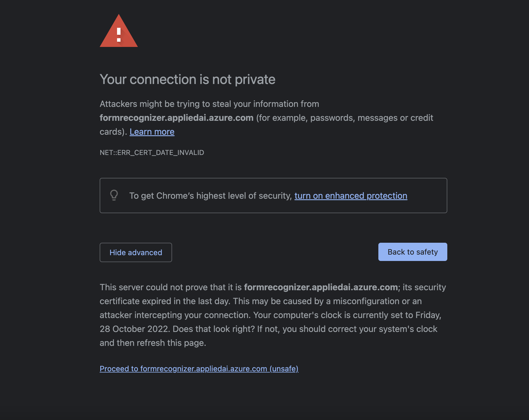Click Hide advanced to fold the explanation
The image size is (529, 420).
coord(136,252)
